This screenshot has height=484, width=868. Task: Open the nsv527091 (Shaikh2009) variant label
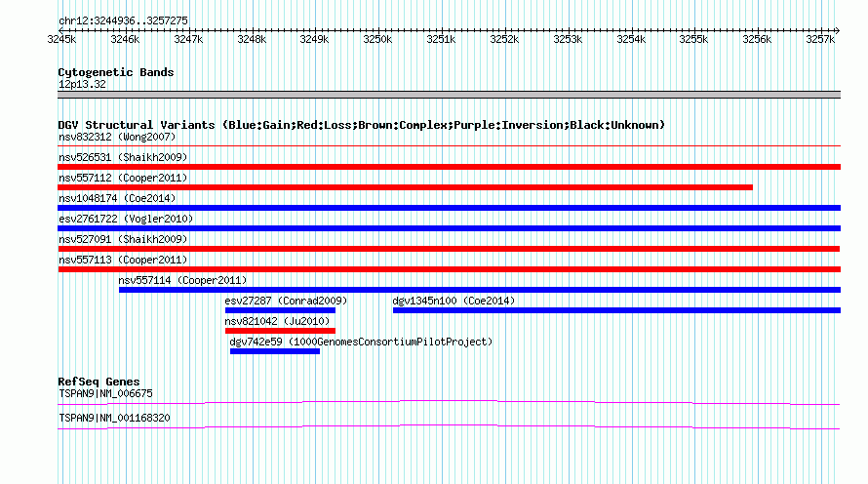[x=123, y=239]
